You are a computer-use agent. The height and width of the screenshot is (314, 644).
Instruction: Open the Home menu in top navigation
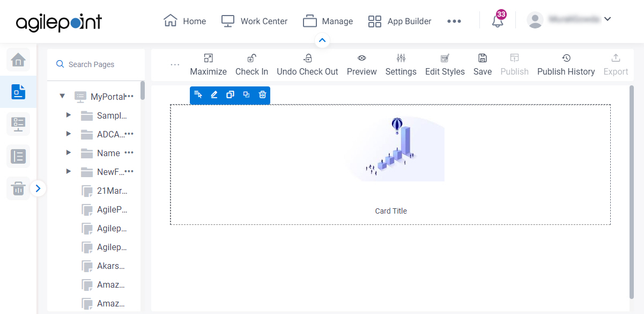click(185, 21)
